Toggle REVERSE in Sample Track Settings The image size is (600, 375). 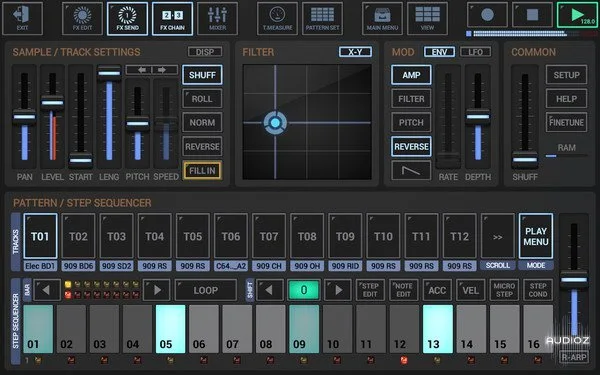202,147
